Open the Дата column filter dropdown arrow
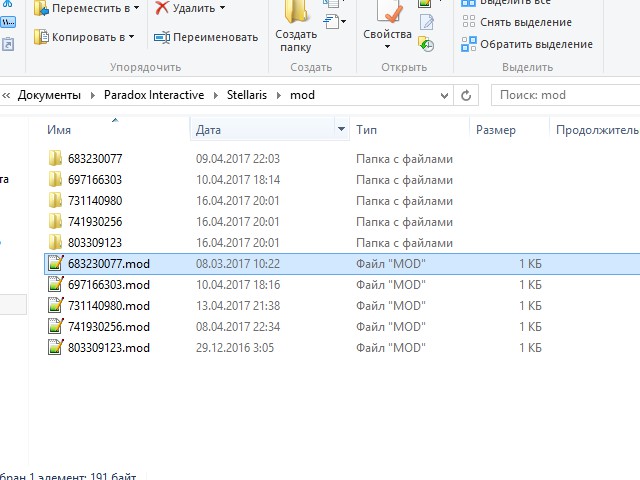This screenshot has height=480, width=640. click(x=341, y=129)
